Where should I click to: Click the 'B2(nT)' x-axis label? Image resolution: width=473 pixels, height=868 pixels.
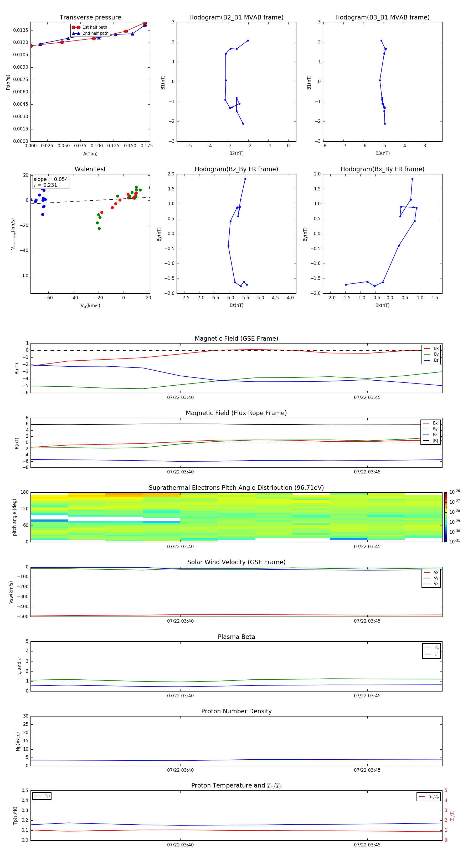coord(236,153)
